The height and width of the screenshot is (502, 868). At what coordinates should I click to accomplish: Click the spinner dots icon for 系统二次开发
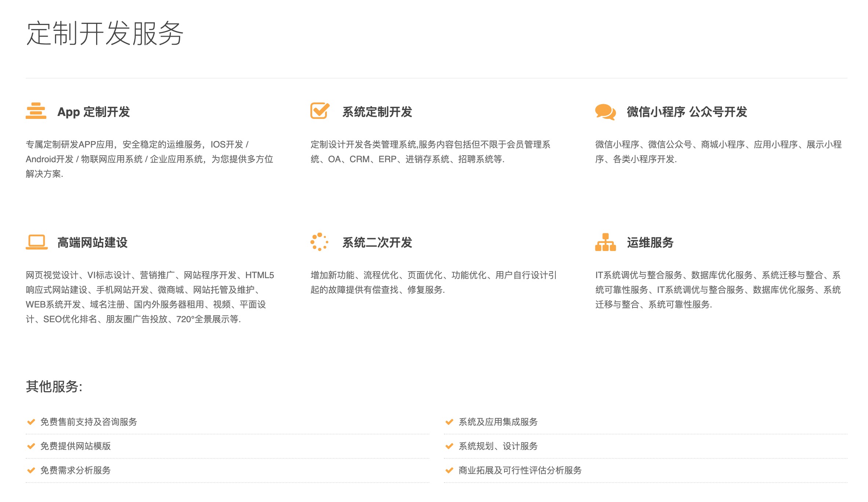tap(319, 242)
